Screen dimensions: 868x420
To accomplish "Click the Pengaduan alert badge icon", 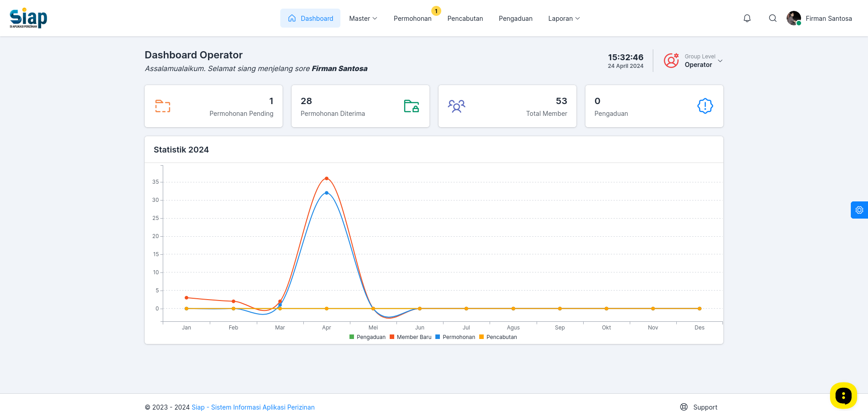I will [705, 106].
